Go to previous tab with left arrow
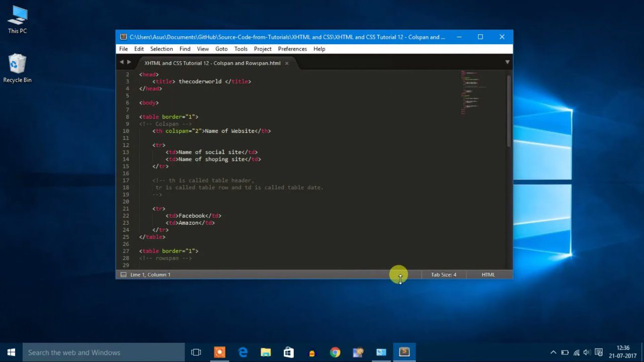 pyautogui.click(x=121, y=62)
